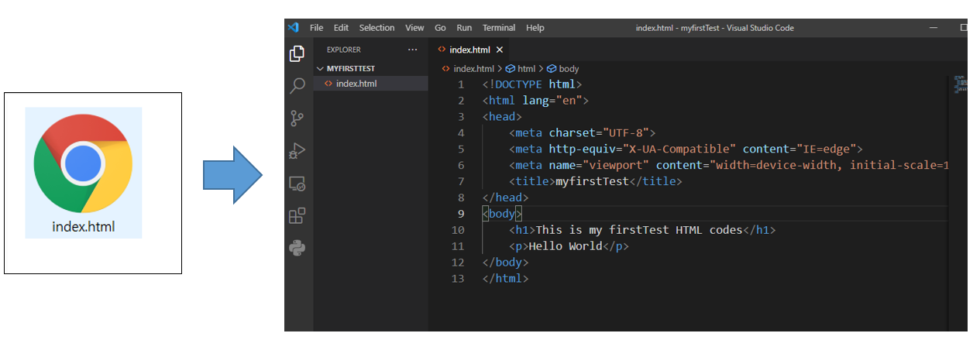
Task: Open the Source Control view
Action: click(x=297, y=118)
